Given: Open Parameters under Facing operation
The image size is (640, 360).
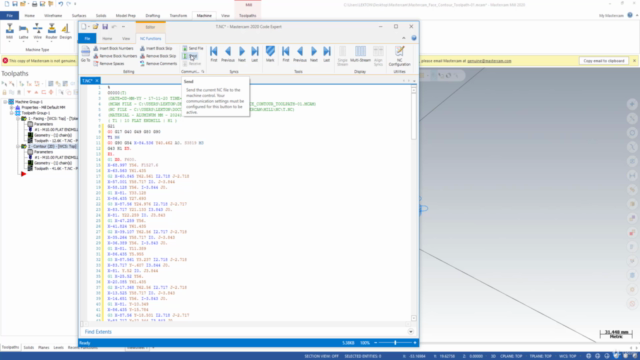Looking at the screenshot, I should pyautogui.click(x=43, y=124).
